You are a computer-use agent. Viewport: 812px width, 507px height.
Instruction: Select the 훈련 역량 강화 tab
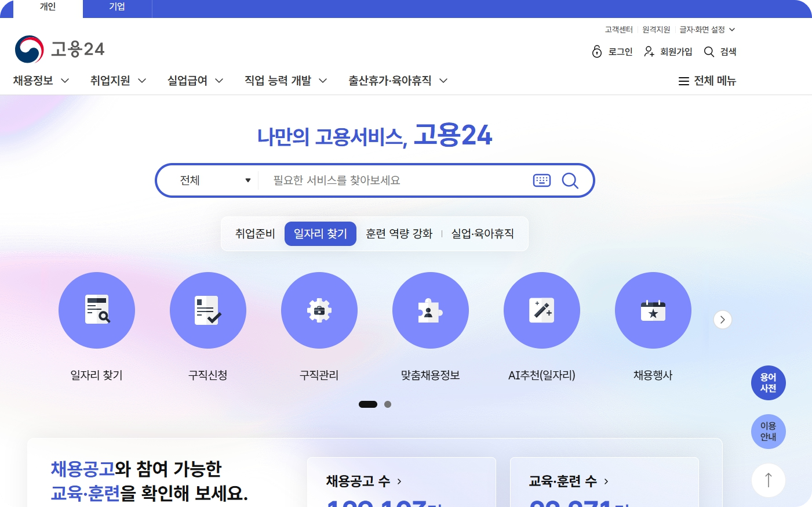399,234
